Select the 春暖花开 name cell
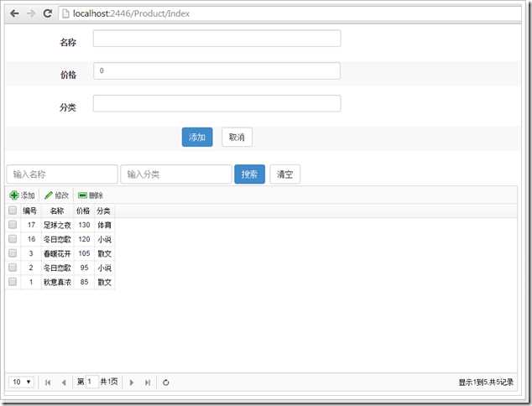Screen dimensions: 532x406 coord(57,253)
